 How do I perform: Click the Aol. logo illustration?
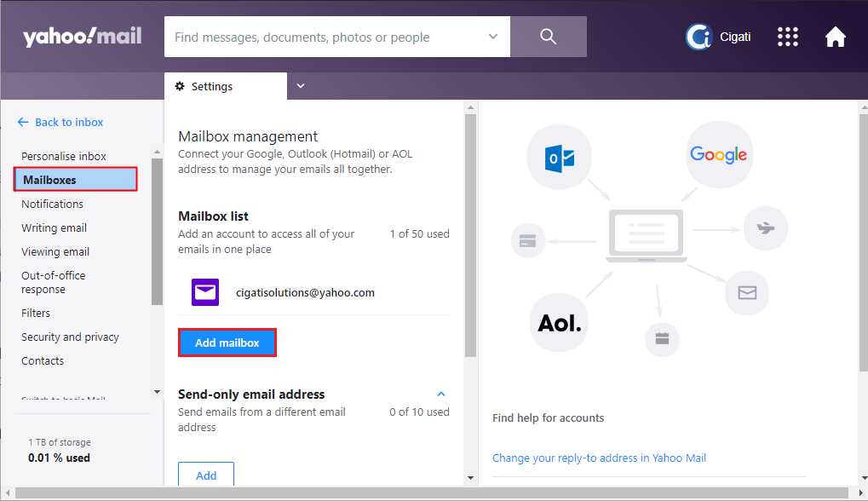coord(560,323)
